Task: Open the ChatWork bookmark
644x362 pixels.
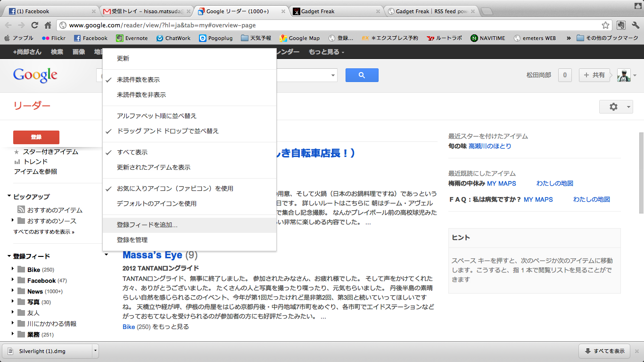Action: click(173, 38)
